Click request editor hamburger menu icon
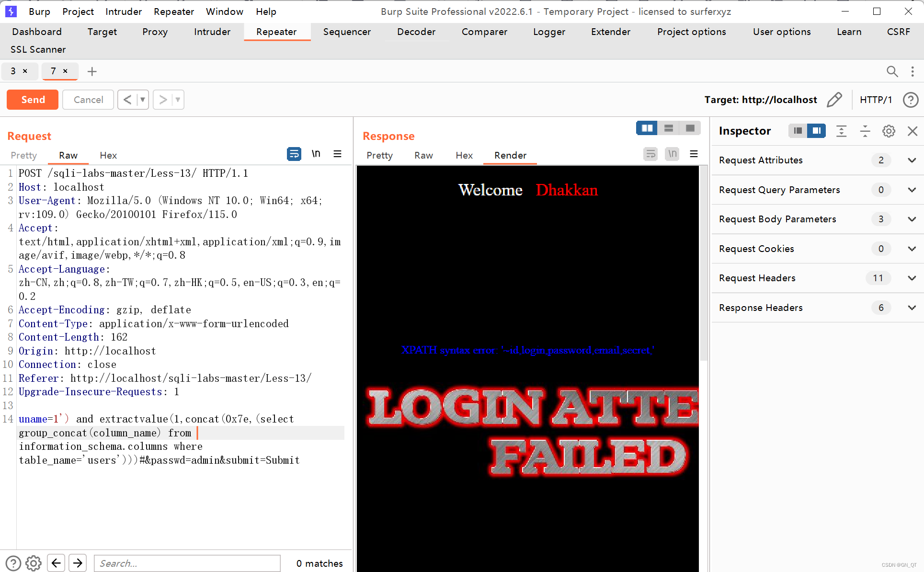This screenshot has height=572, width=924. coord(338,154)
